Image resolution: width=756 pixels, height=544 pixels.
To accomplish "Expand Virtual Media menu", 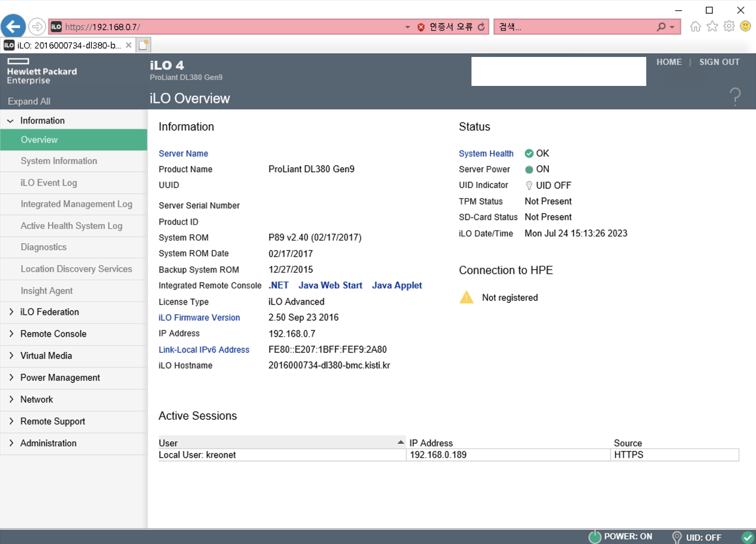I will click(x=11, y=356).
